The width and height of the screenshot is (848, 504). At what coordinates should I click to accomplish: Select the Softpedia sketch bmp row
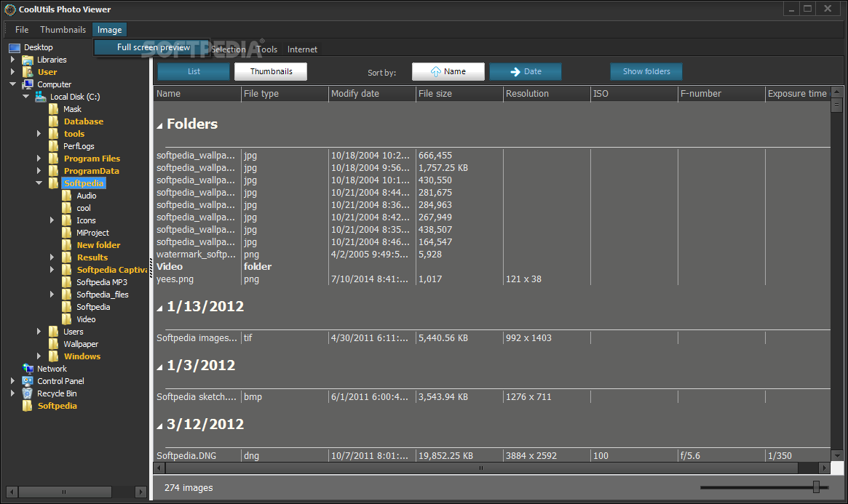(492, 397)
